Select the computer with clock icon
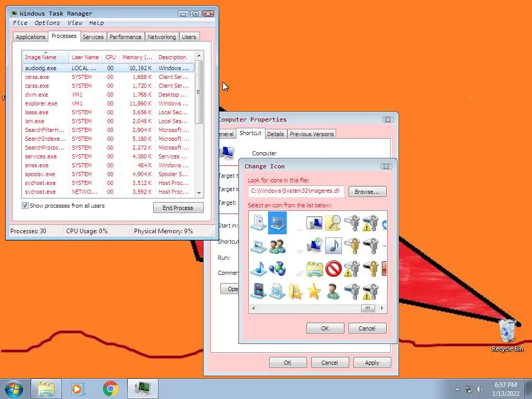Viewport: 532px width, 399px height. [314, 246]
